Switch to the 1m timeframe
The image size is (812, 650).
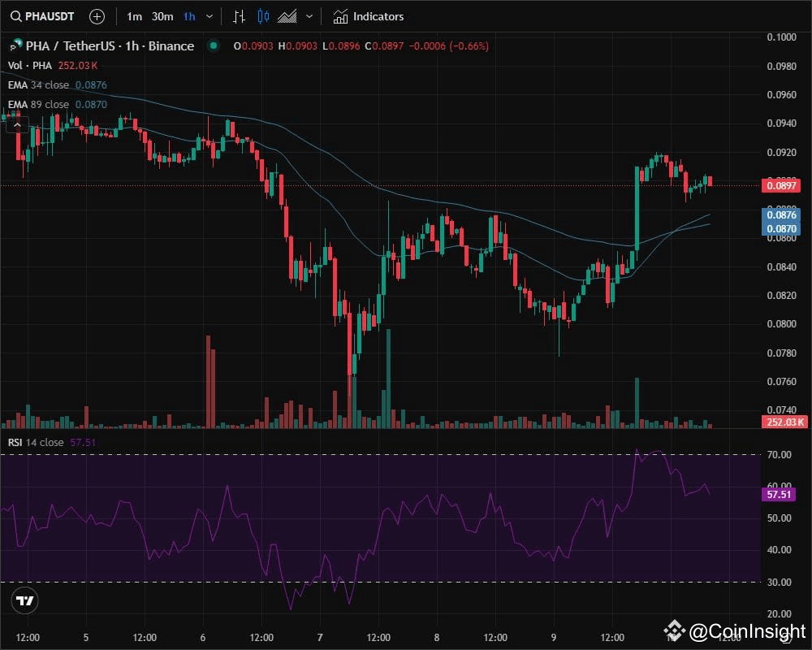135,15
